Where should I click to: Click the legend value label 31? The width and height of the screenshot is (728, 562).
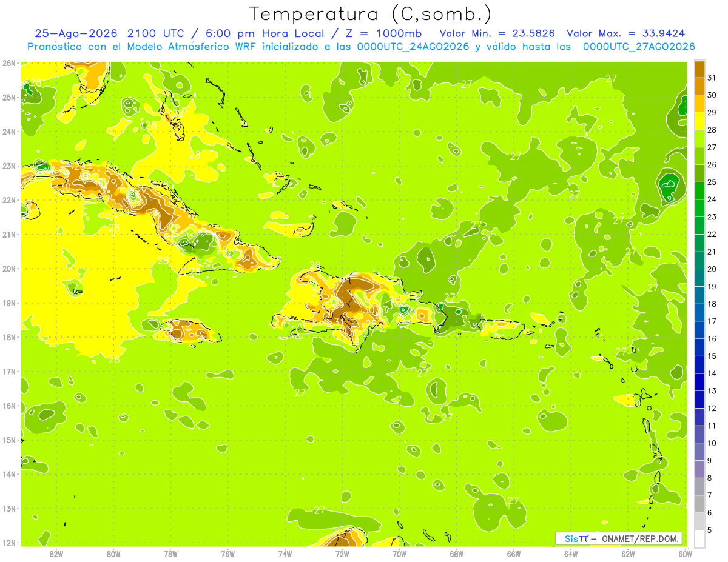(x=712, y=78)
